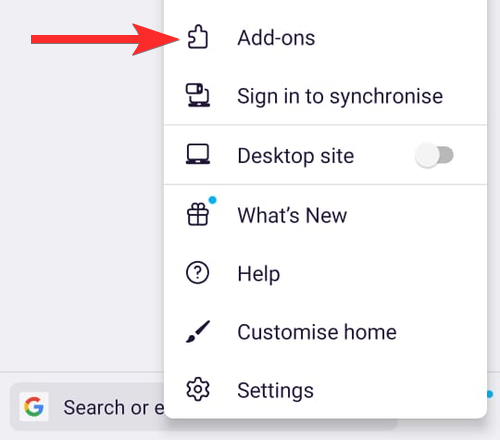This screenshot has height=440, width=500.
Task: Click the Add-ons puzzle piece icon
Action: [x=198, y=37]
